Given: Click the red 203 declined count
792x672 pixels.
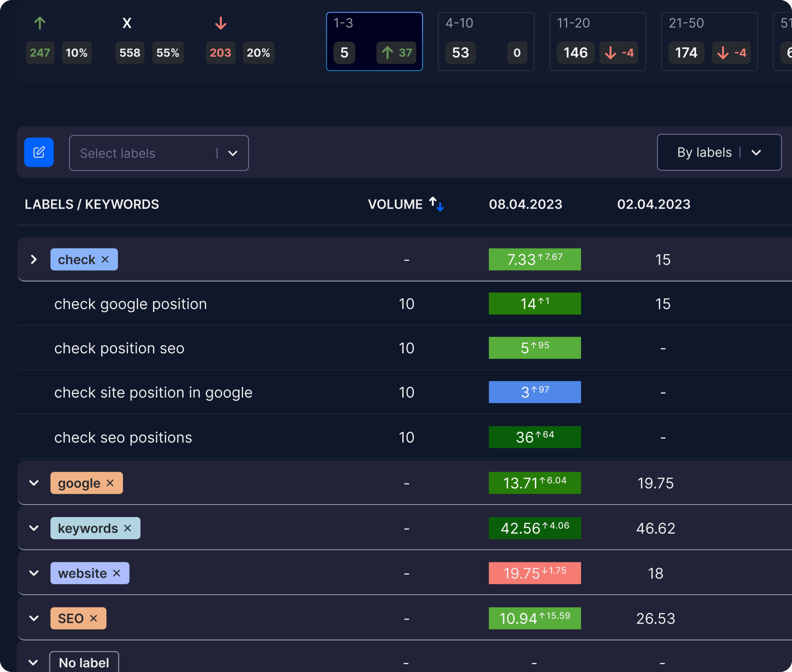Looking at the screenshot, I should point(221,53).
